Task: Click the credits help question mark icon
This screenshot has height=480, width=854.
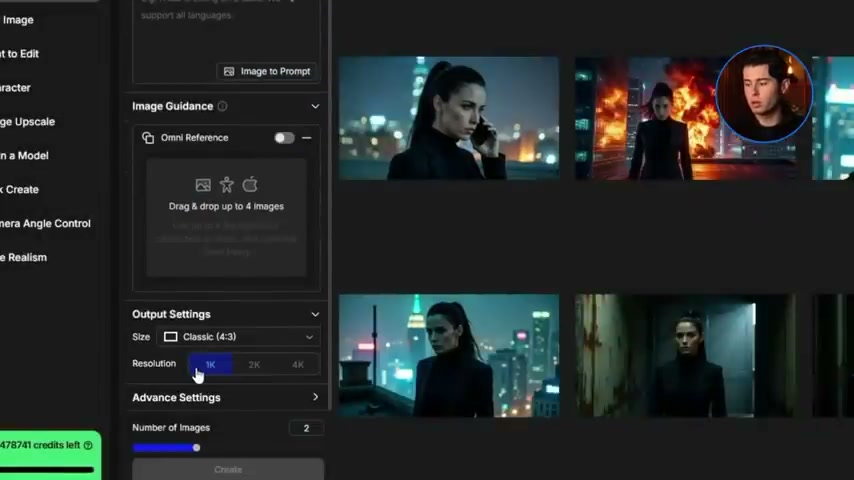Action: pyautogui.click(x=88, y=445)
